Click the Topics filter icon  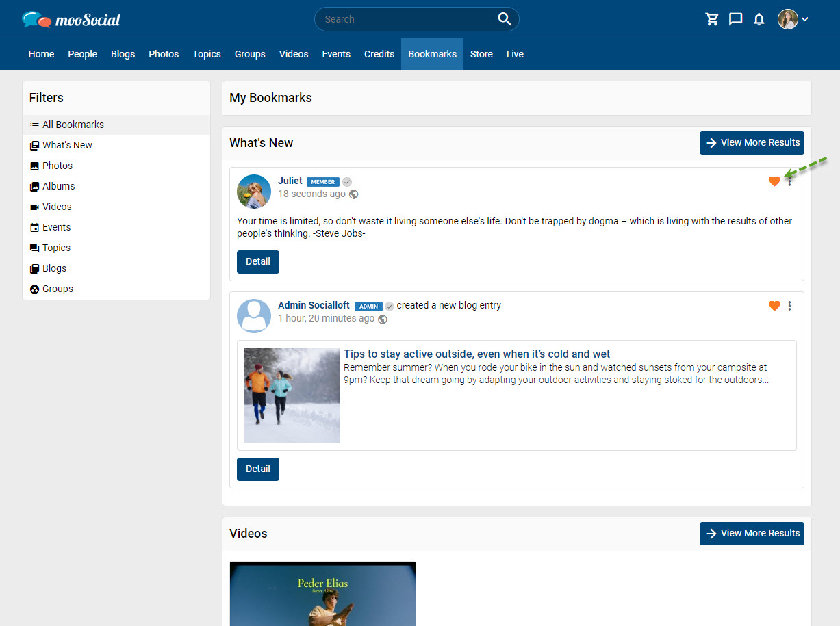tap(34, 248)
